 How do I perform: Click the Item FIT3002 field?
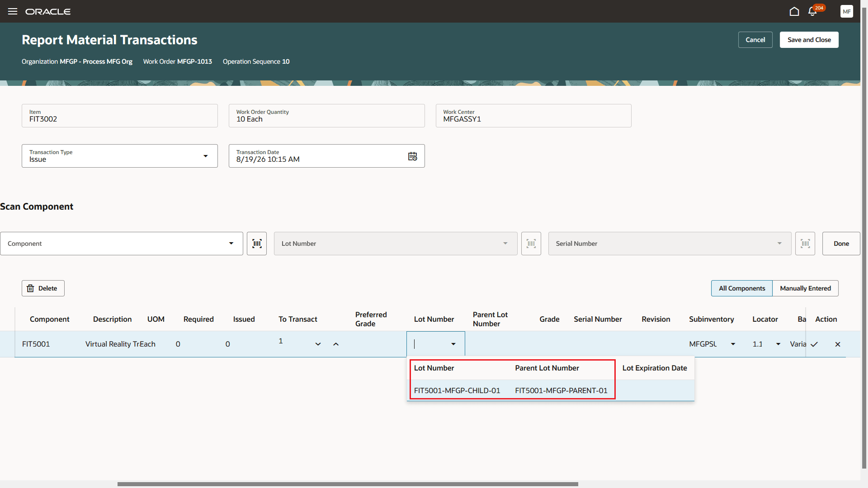120,116
